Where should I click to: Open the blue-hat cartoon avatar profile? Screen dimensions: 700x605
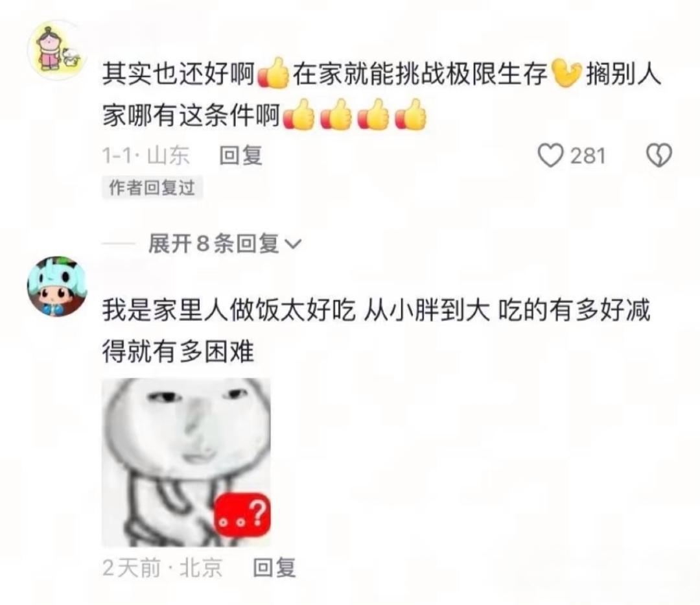(57, 286)
